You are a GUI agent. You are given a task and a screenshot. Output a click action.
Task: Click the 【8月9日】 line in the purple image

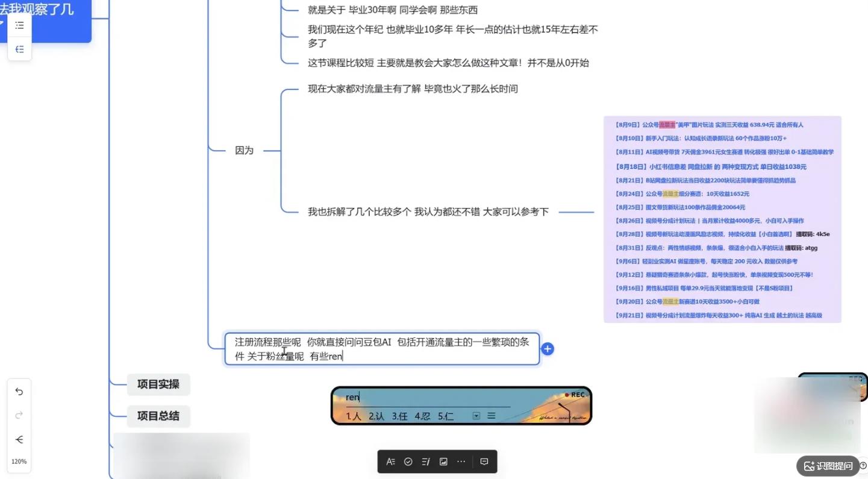[709, 125]
